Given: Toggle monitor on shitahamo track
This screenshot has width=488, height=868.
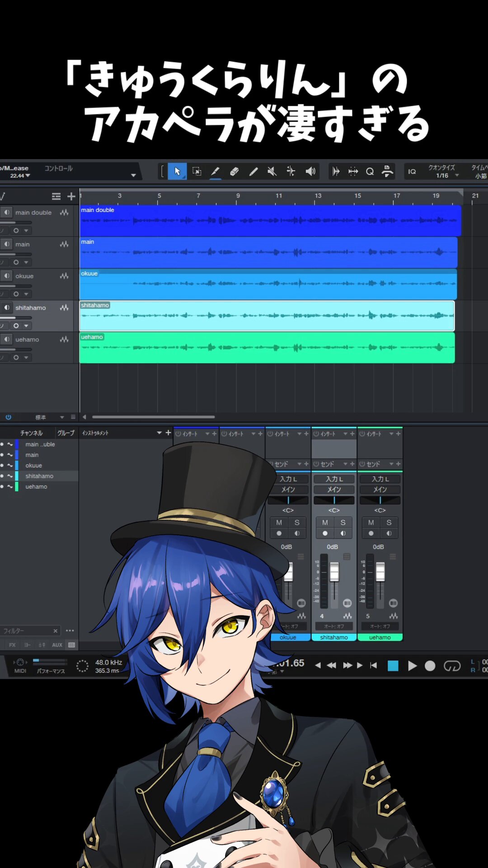Looking at the screenshot, I should [x=7, y=307].
